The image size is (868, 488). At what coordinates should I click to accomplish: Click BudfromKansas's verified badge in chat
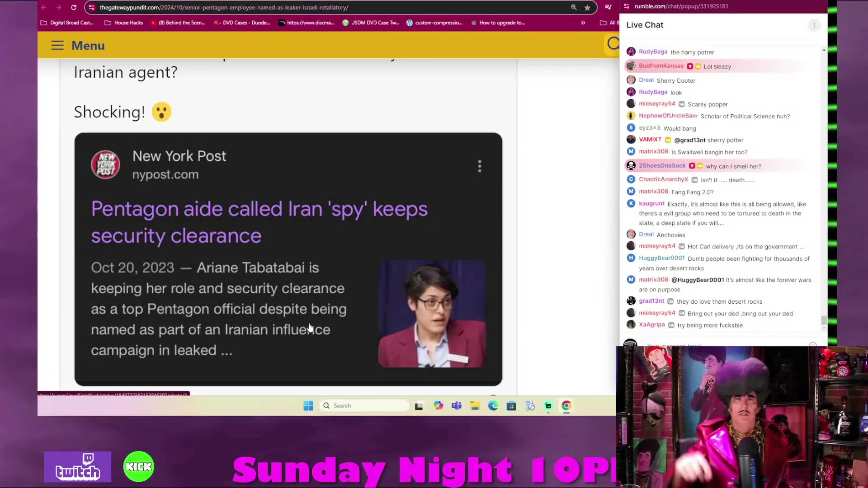coord(690,66)
